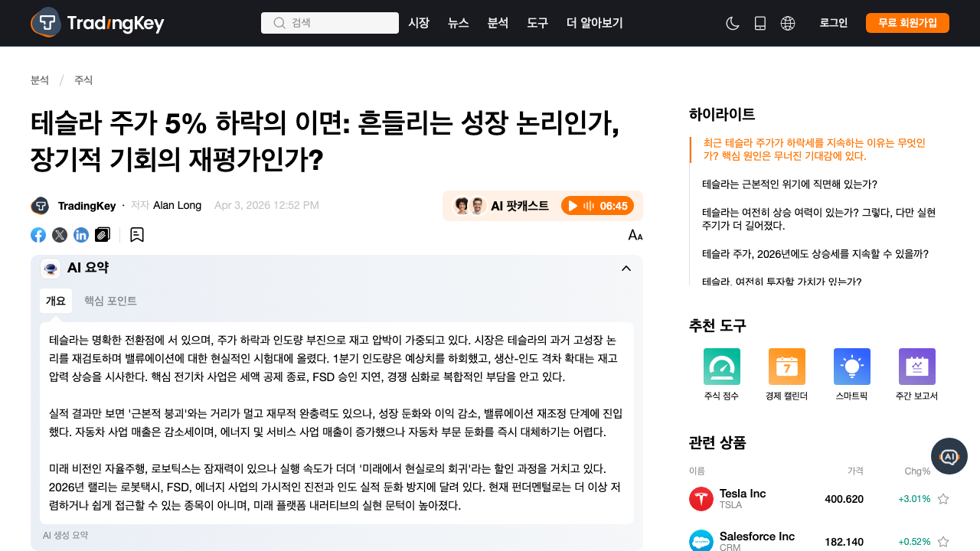Share the article on LinkedIn
Screen dimensions: 980x551
tap(81, 235)
